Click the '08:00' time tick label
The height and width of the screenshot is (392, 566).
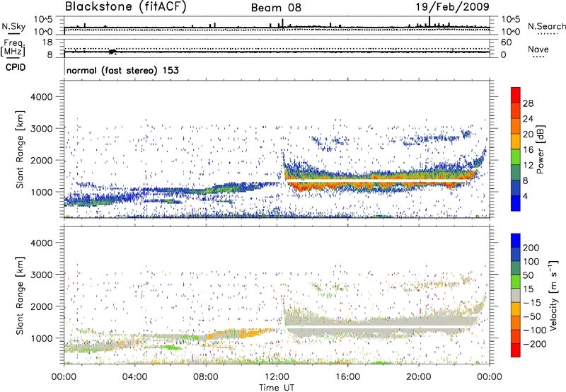pos(206,377)
